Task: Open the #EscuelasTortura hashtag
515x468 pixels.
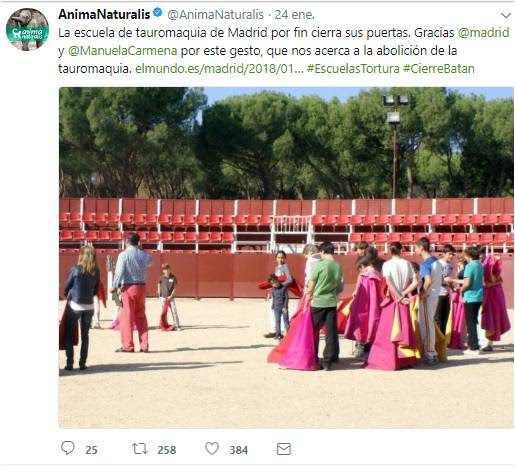Action: (x=353, y=69)
